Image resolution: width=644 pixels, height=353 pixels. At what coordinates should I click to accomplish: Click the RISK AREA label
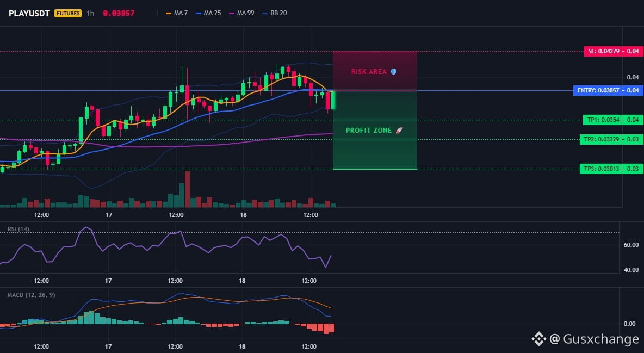pos(369,71)
